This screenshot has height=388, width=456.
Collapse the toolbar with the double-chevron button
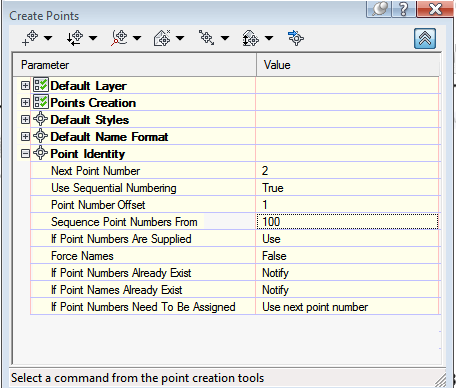[425, 39]
